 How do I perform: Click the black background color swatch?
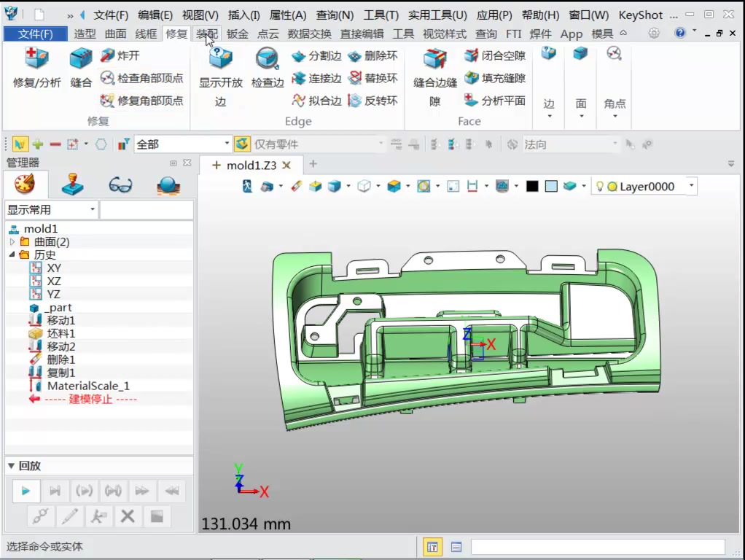[531, 186]
